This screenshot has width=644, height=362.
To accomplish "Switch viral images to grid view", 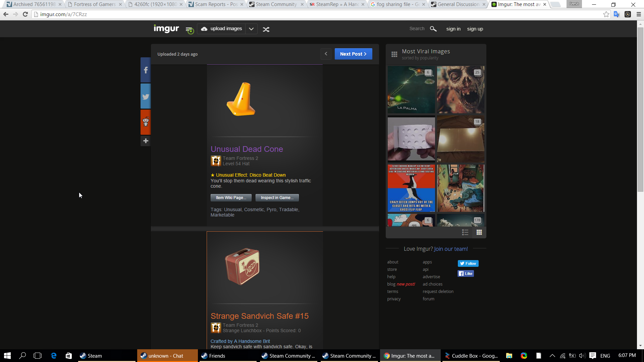I will [x=479, y=232].
